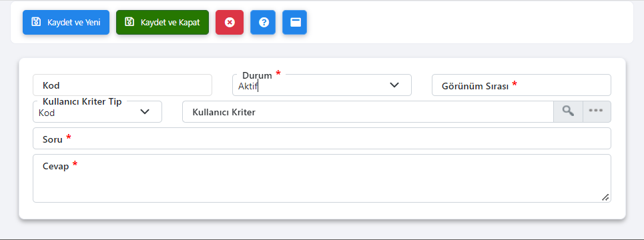The height and width of the screenshot is (240, 644).
Task: Click the floppy disk icon in Kaydet ve Kapat
Action: point(129,22)
